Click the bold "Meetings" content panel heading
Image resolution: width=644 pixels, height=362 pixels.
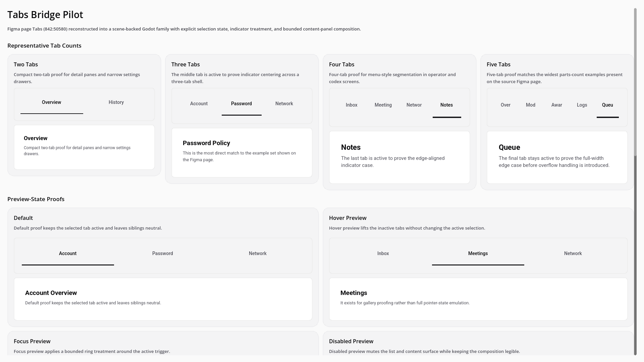354,293
